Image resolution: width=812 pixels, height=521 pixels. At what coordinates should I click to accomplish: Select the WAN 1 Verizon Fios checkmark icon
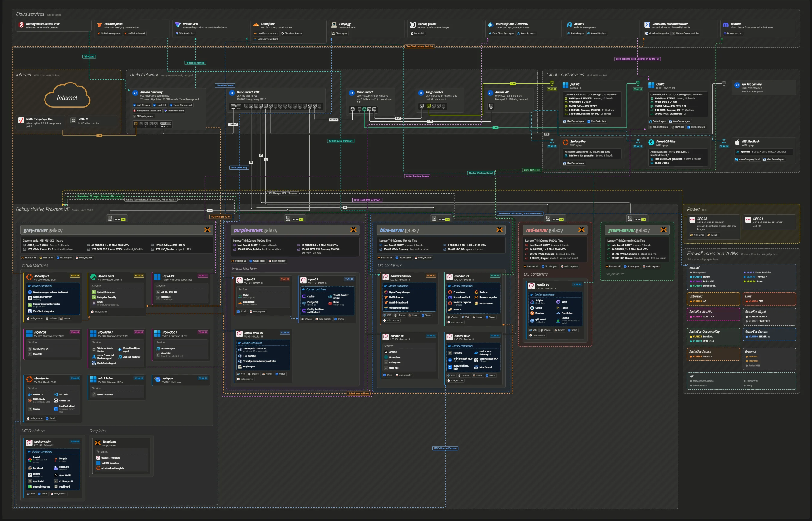tap(21, 120)
